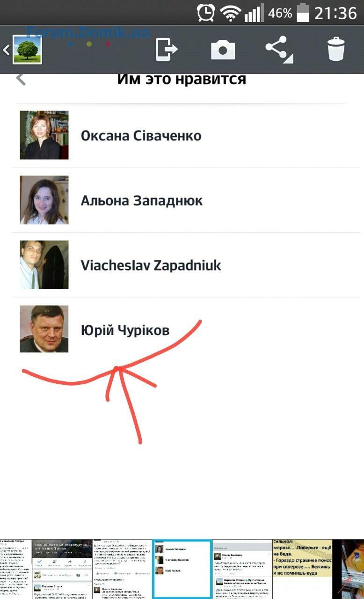The height and width of the screenshot is (599, 364).
Task: Go back with arrow beside Им это нравится
Action: click(x=21, y=79)
